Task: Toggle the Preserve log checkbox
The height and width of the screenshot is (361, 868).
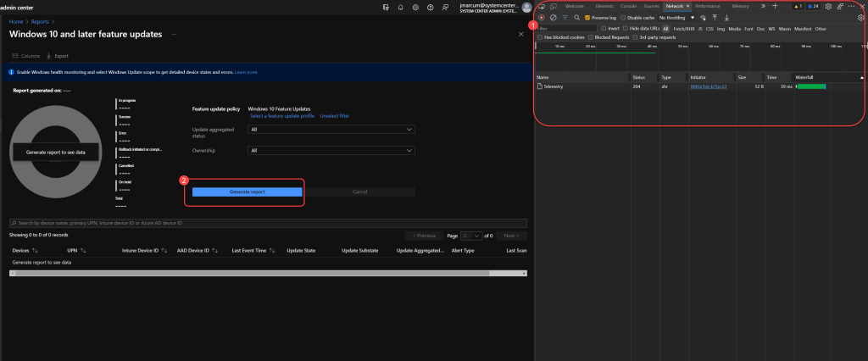Action: [588, 17]
